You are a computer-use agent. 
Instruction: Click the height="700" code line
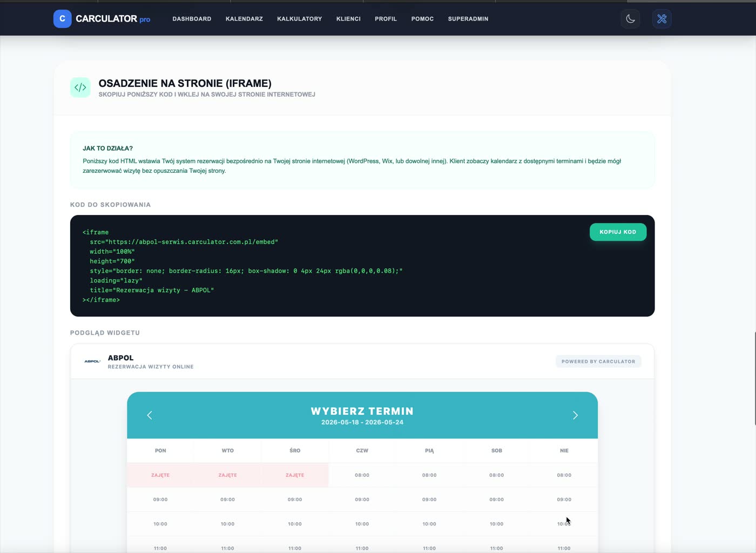[x=112, y=261]
